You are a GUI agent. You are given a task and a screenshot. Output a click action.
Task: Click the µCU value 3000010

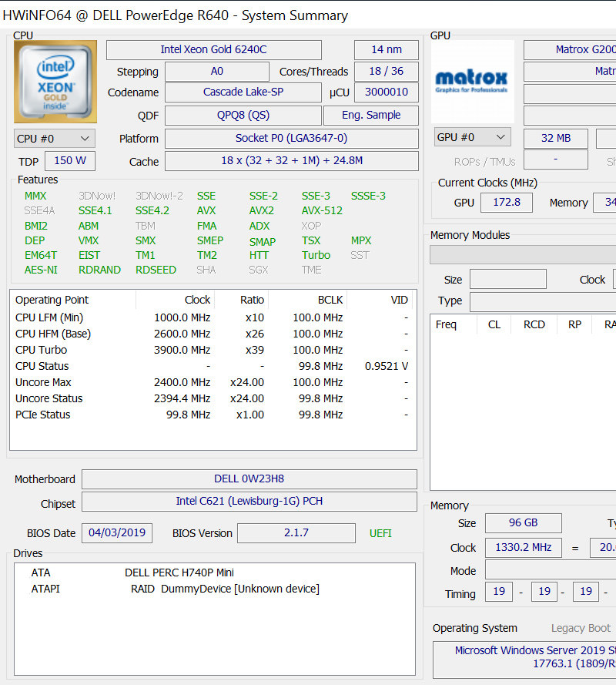click(387, 92)
